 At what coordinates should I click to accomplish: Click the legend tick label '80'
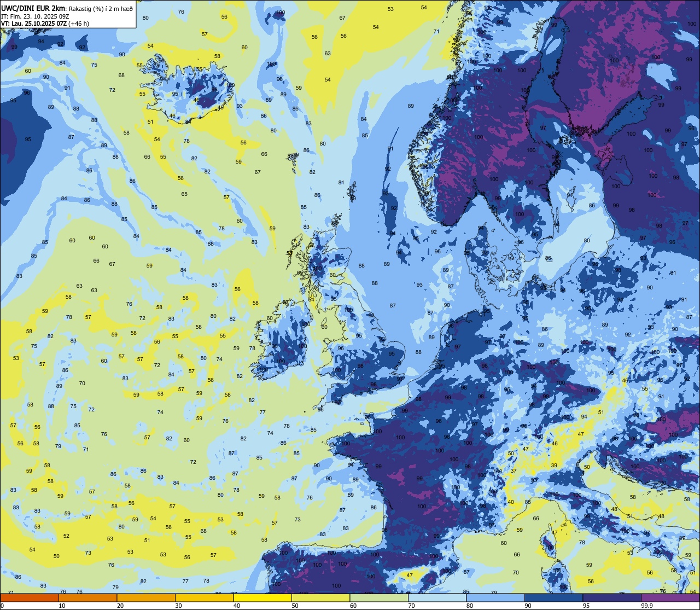click(470, 606)
